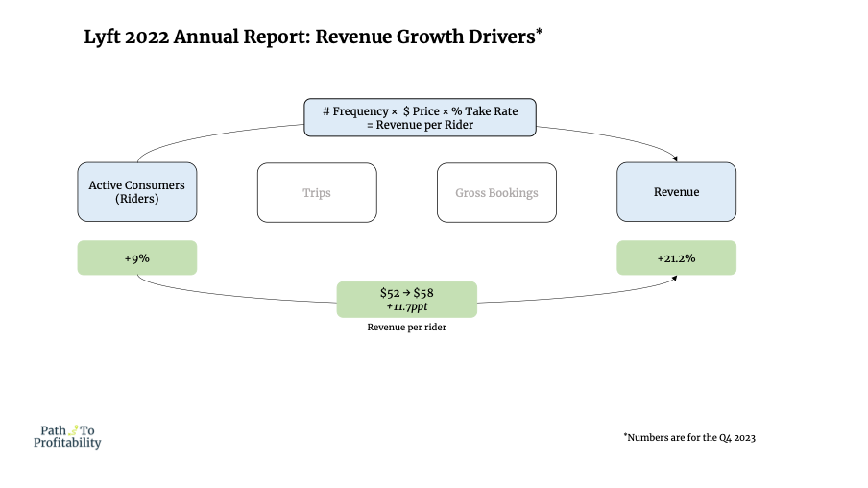The width and height of the screenshot is (868, 488).
Task: Click the green +9% box
Action: point(136,257)
